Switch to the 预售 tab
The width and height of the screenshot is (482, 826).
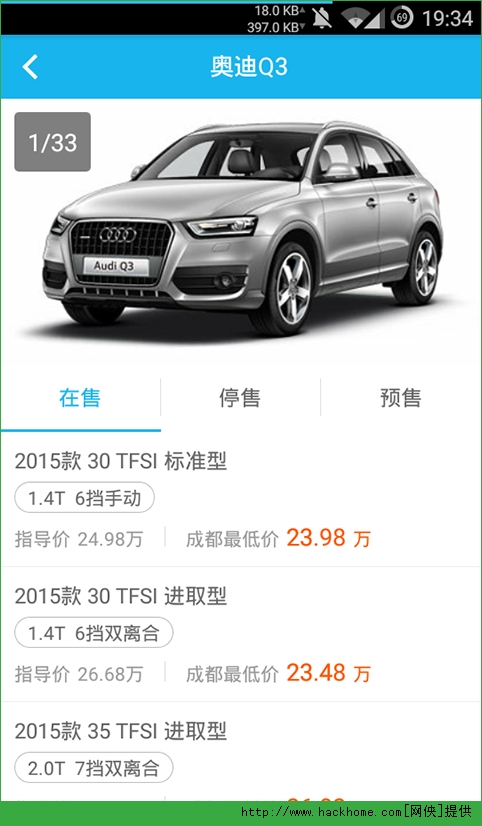click(401, 398)
